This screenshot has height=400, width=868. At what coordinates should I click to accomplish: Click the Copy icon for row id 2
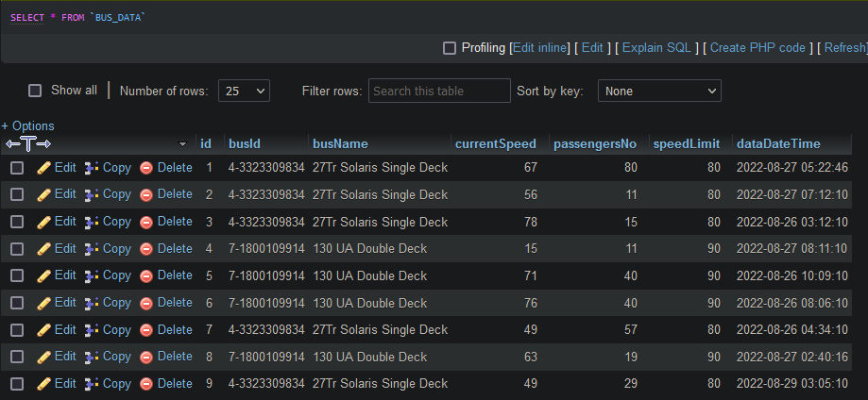pyautogui.click(x=92, y=194)
